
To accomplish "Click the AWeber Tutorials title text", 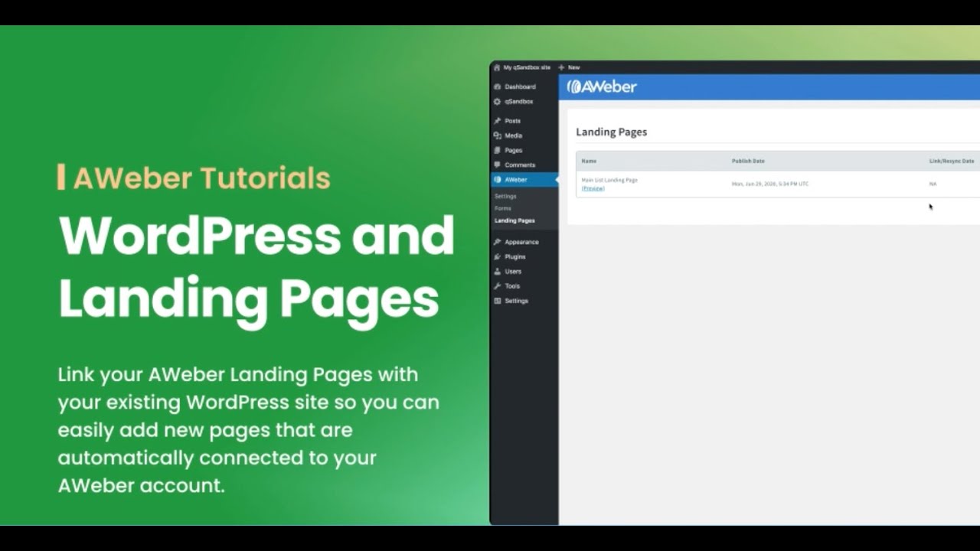I will pyautogui.click(x=201, y=178).
